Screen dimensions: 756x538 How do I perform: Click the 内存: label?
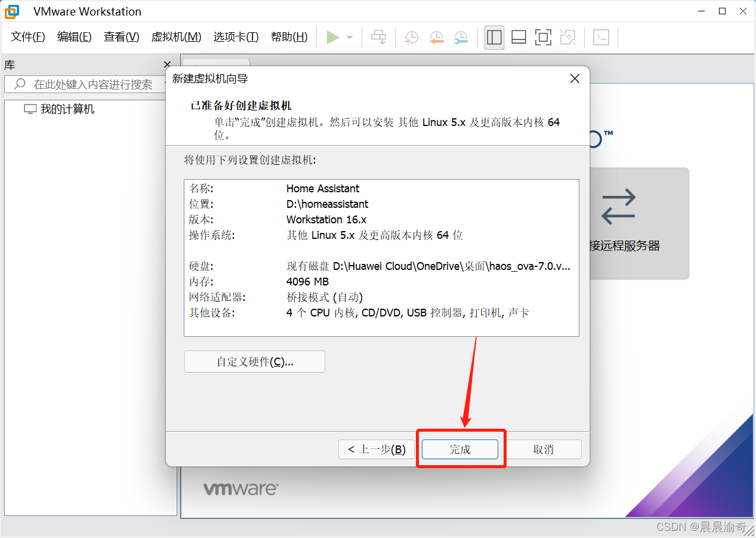(201, 282)
